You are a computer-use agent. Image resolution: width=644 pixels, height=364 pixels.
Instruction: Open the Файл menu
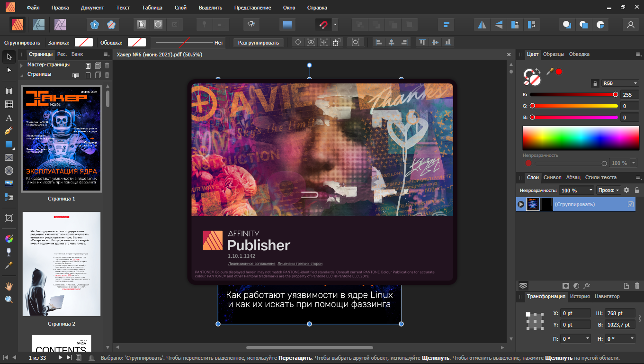(x=33, y=8)
